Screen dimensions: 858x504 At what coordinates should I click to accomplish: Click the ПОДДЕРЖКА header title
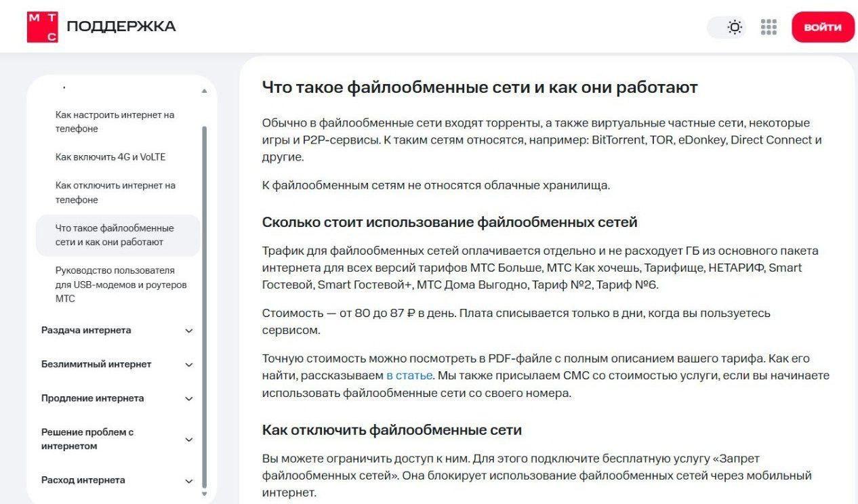point(121,27)
